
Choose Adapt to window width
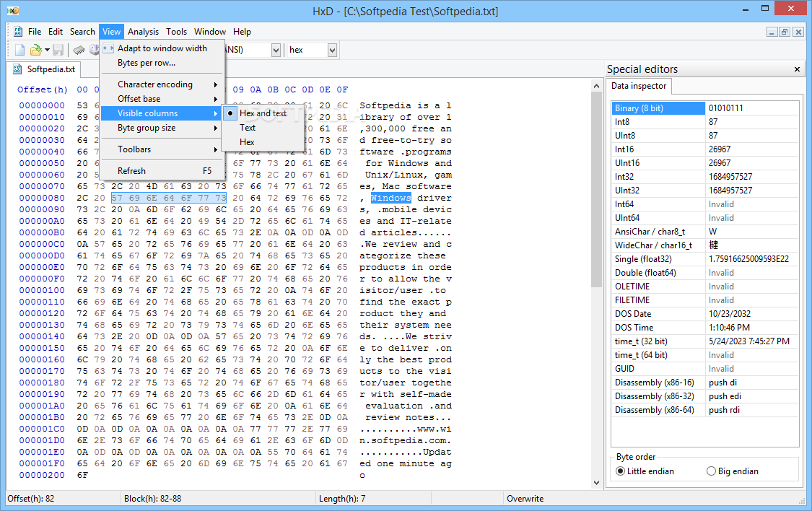(162, 48)
